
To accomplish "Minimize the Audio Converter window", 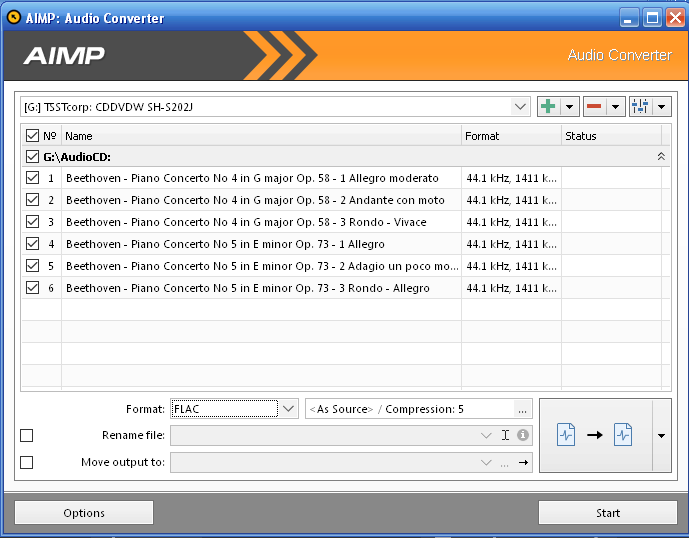I will [629, 18].
